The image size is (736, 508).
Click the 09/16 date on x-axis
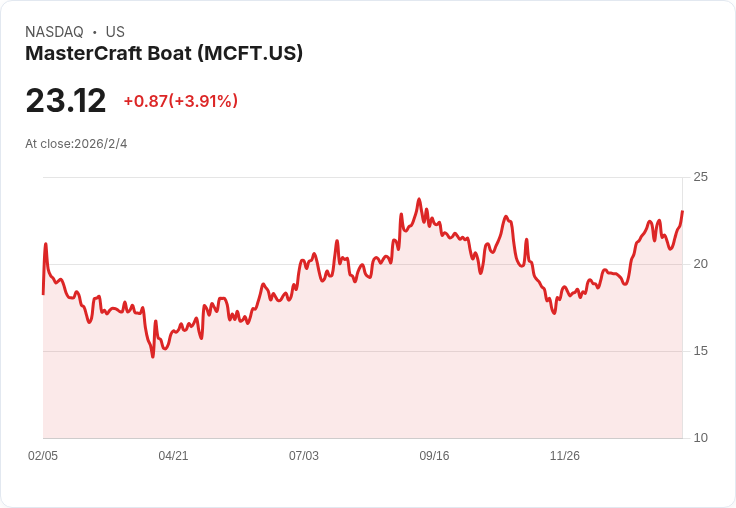[x=434, y=456]
